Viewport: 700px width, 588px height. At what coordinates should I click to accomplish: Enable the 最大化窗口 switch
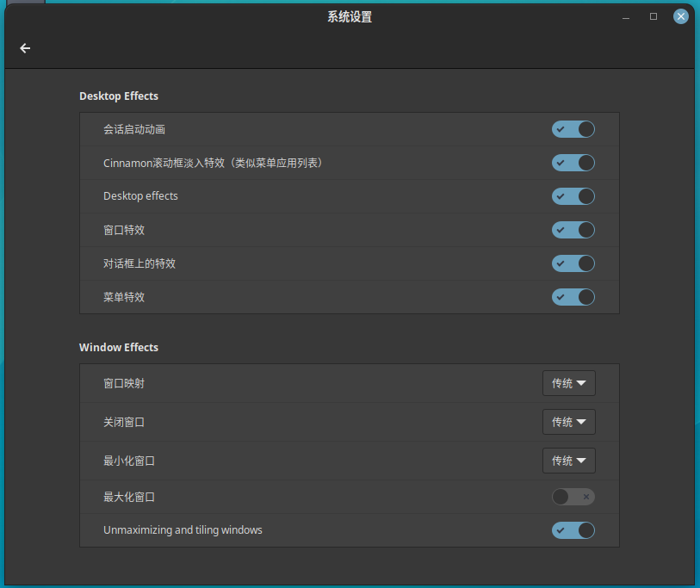point(573,497)
